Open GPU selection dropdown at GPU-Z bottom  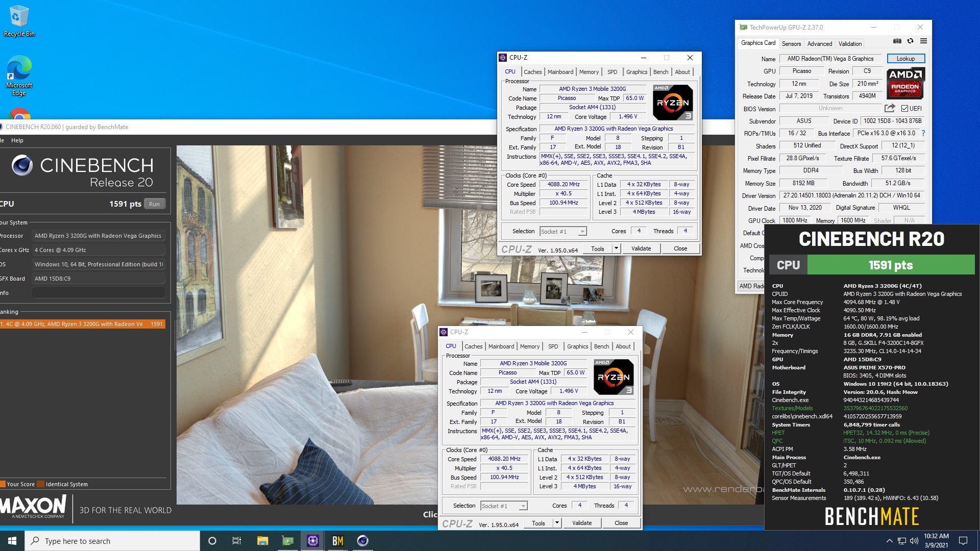pyautogui.click(x=751, y=286)
